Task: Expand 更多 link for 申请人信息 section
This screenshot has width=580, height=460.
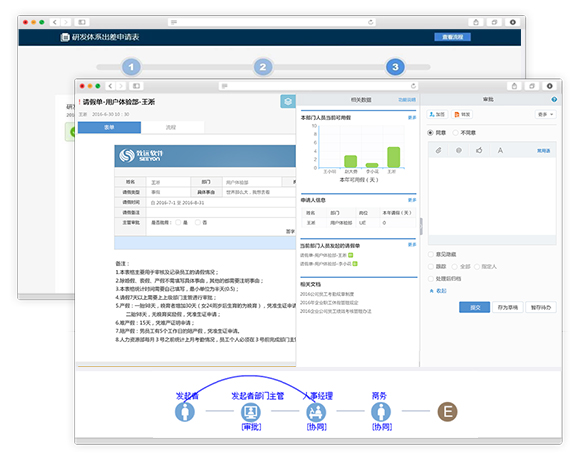Action: click(x=412, y=200)
